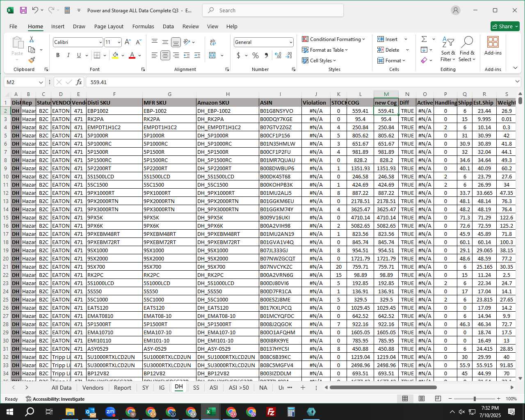Open the font name dropdown

[x=100, y=42]
